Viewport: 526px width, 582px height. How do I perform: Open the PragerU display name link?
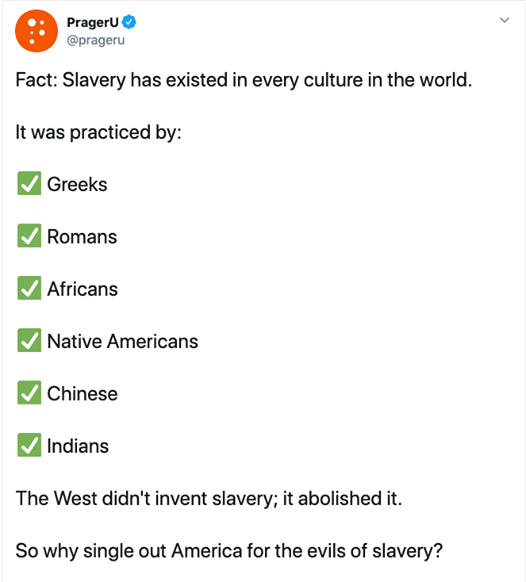[x=92, y=22]
